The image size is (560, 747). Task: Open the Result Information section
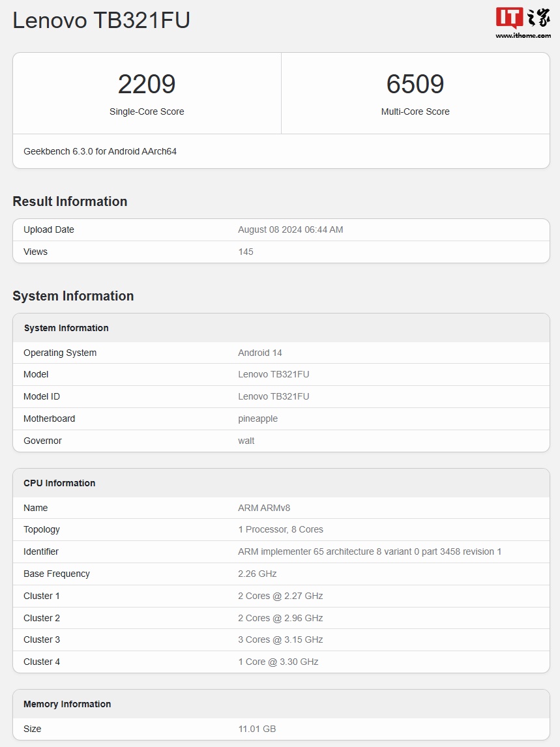pyautogui.click(x=70, y=201)
